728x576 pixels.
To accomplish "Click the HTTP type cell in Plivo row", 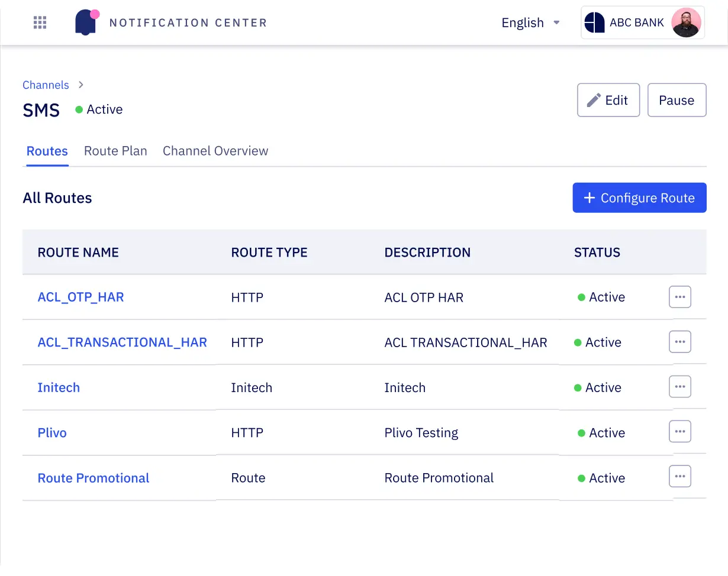I will pyautogui.click(x=247, y=433).
